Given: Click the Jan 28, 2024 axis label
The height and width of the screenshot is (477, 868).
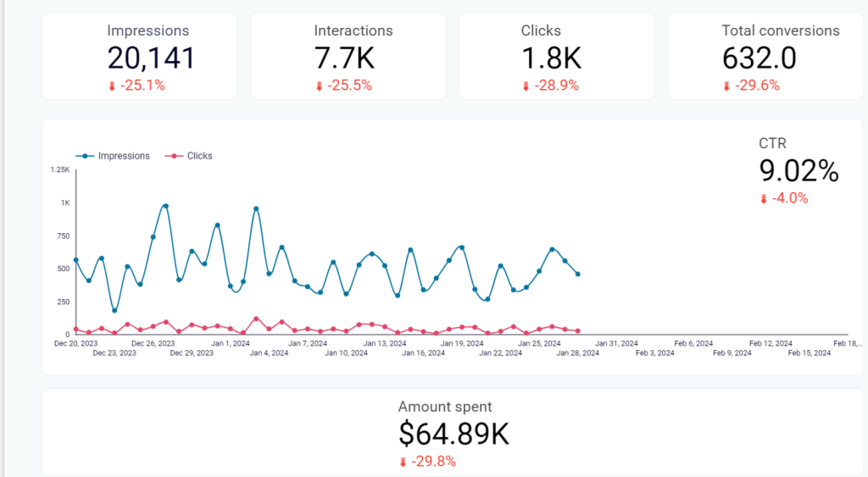Looking at the screenshot, I should pos(578,353).
